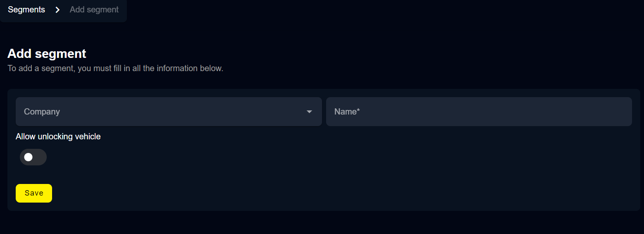The image size is (644, 234).
Task: Click the dark track of the unlock toggle
Action: [x=40, y=157]
